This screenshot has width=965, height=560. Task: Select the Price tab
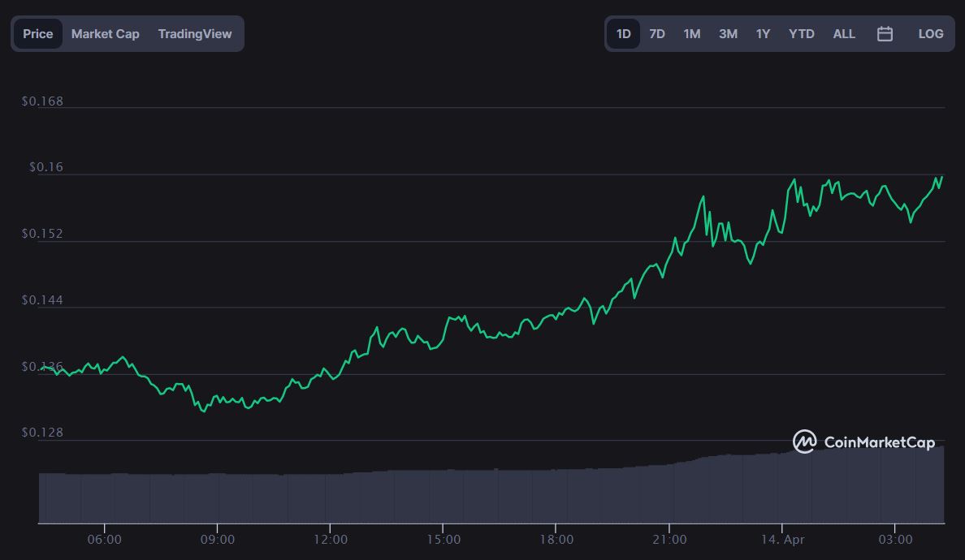point(37,33)
